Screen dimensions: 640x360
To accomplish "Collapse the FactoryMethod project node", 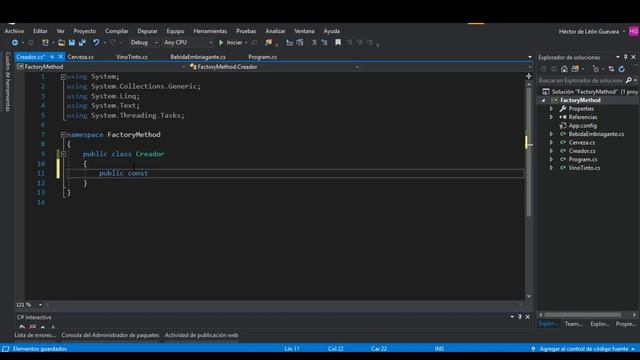I will tap(543, 100).
